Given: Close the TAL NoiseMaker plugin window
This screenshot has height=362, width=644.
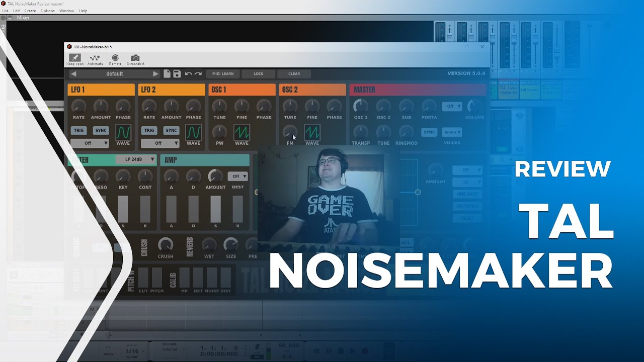Looking at the screenshot, I should (482, 47).
